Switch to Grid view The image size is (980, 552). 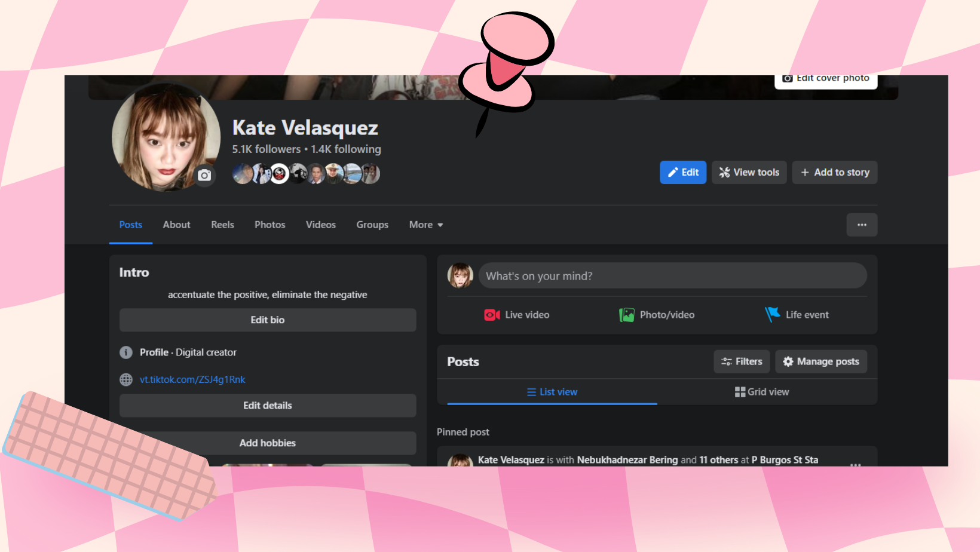762,392
